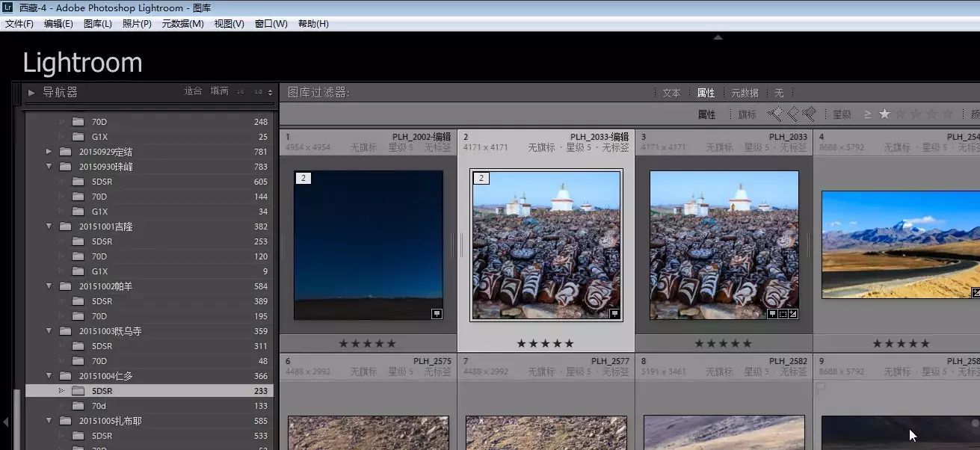This screenshot has height=450, width=980.
Task: Select the PLH_2002-编辑 night sky thumbnail
Action: (368, 244)
